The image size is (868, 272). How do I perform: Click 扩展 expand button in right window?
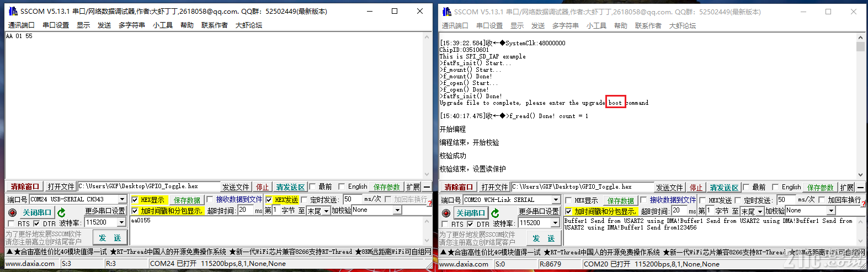click(847, 188)
